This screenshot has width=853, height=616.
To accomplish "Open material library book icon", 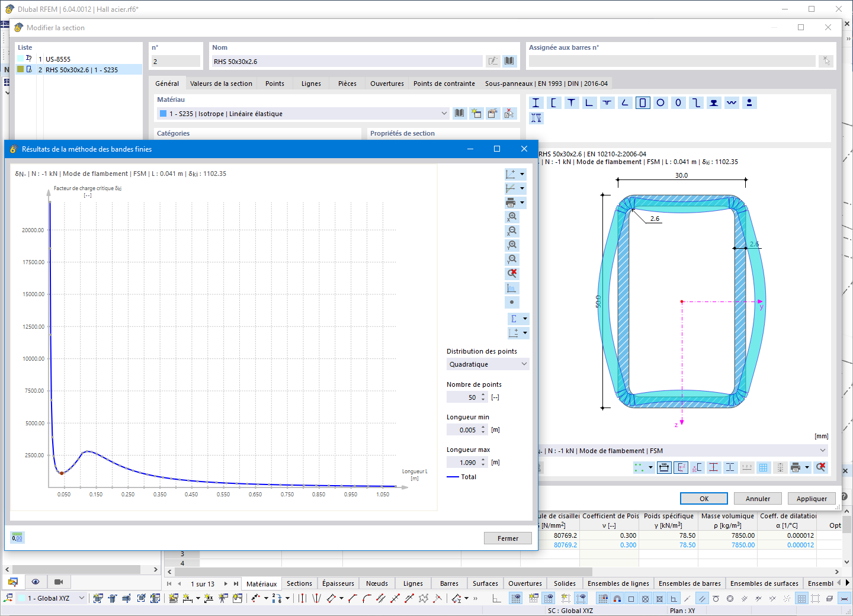I will point(460,114).
